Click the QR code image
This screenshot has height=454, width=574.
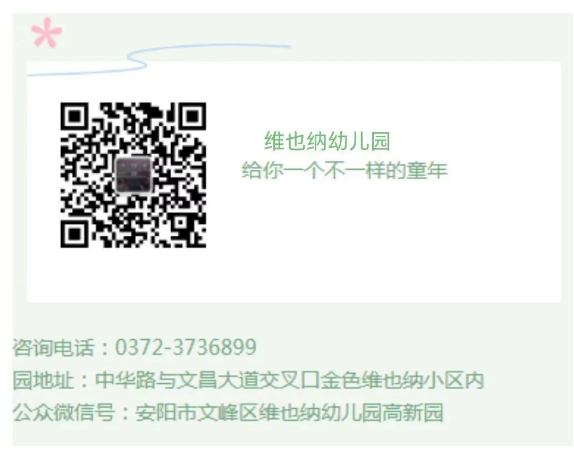tap(133, 175)
